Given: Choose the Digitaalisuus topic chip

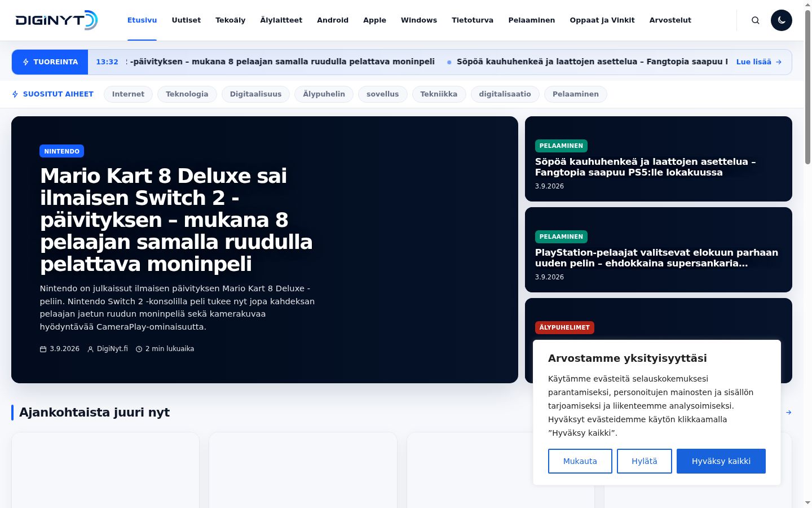Looking at the screenshot, I should pos(255,94).
